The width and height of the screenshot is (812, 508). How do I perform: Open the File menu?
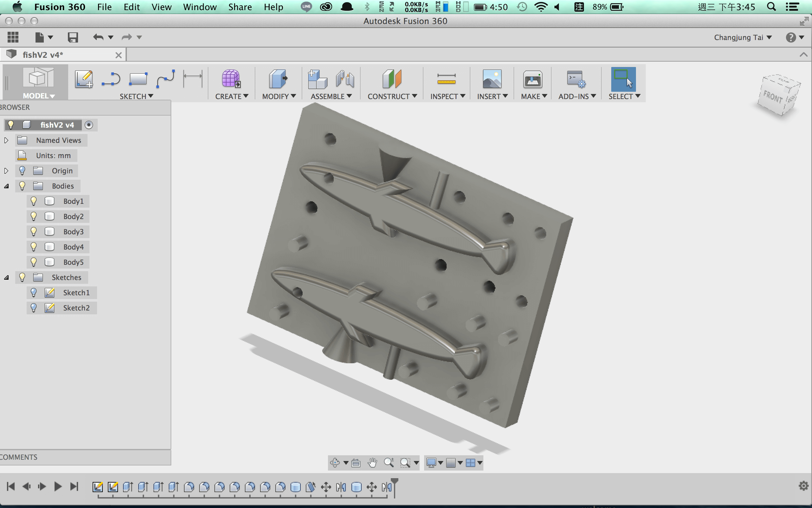pyautogui.click(x=104, y=7)
